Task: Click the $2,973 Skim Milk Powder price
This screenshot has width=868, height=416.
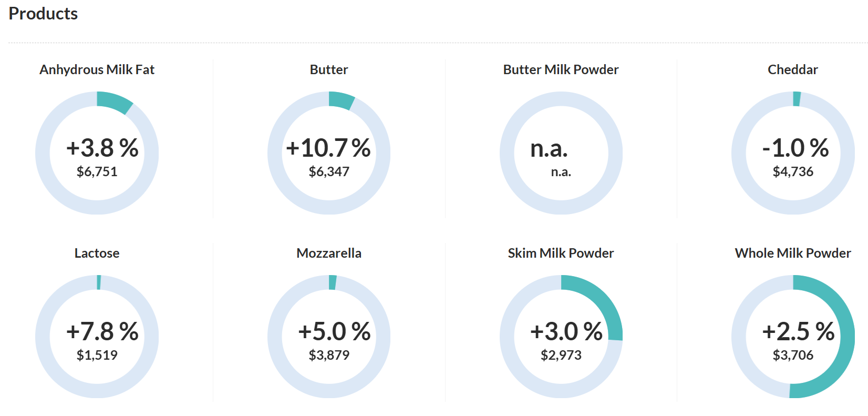Action: pos(561,355)
